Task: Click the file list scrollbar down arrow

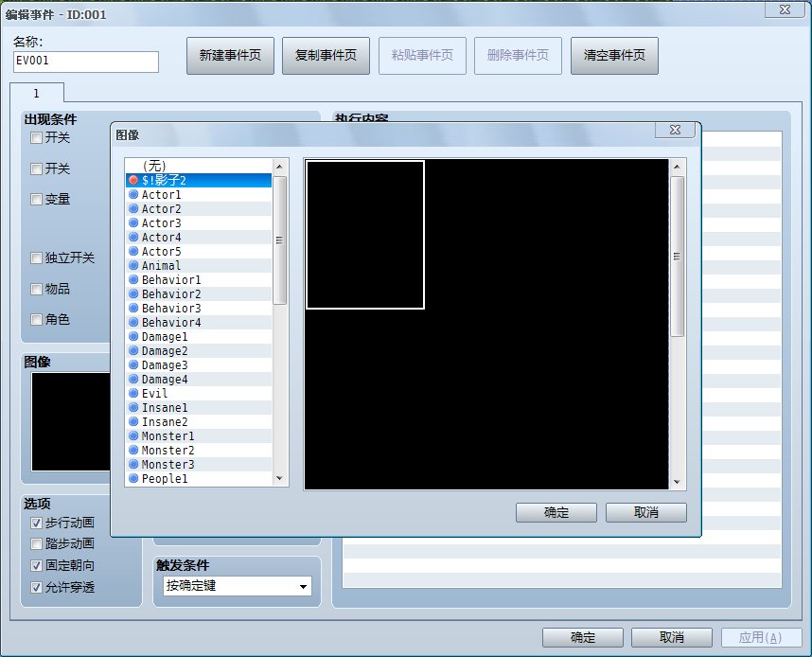Action: tap(279, 478)
